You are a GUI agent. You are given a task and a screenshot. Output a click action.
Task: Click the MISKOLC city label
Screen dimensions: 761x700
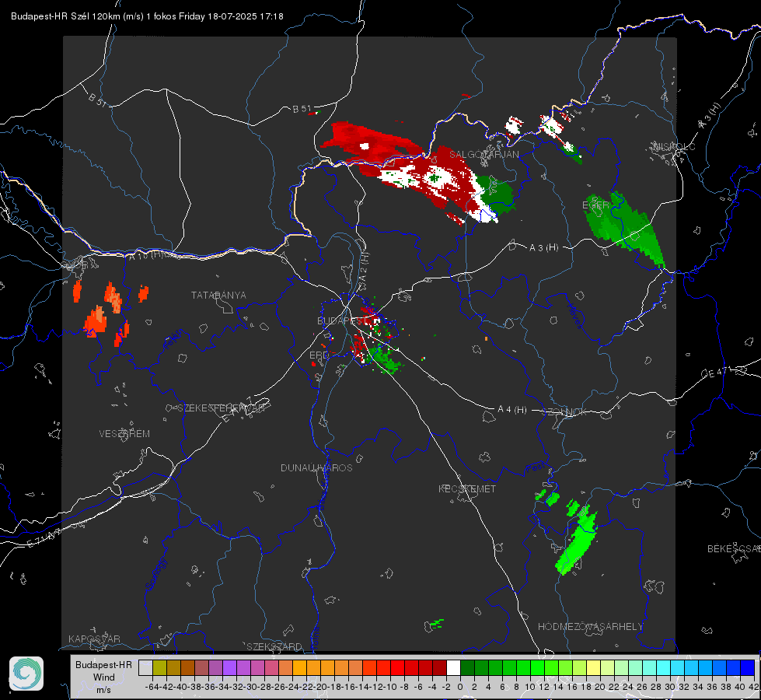(674, 147)
